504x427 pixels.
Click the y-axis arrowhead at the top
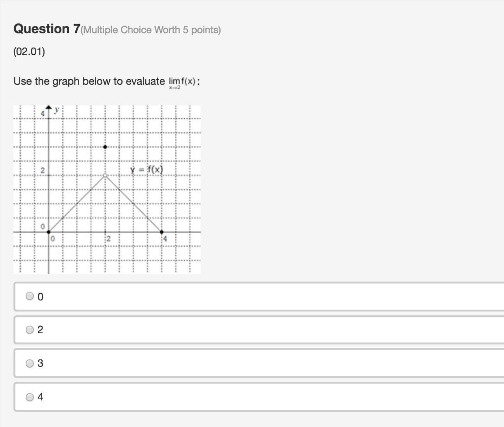pyautogui.click(x=48, y=107)
